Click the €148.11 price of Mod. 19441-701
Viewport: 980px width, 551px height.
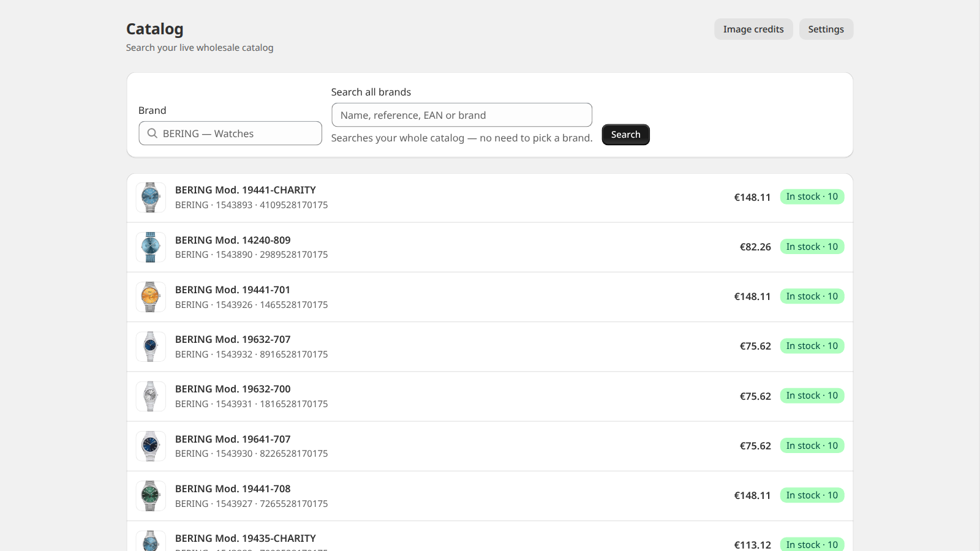coord(753,297)
